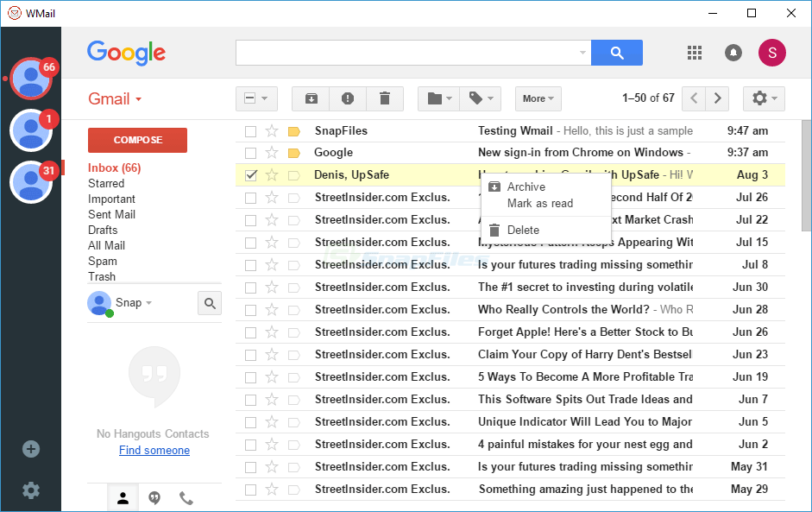Select Delete in the context menu
812x512 pixels.
pyautogui.click(x=523, y=231)
